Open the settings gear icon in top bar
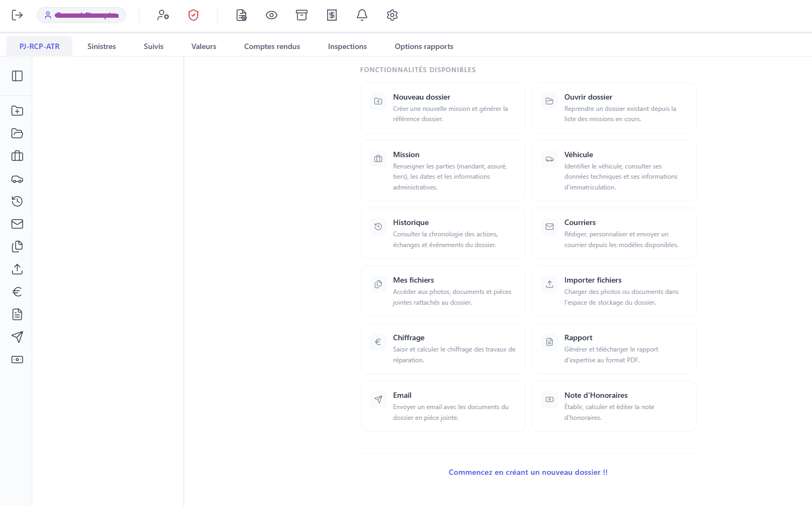The image size is (812, 506). (x=392, y=15)
